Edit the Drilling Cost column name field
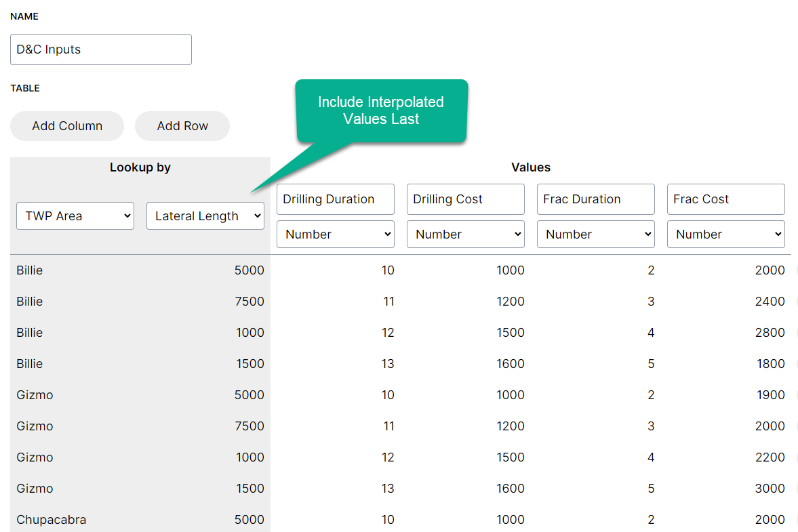This screenshot has width=798, height=532. pyautogui.click(x=466, y=199)
